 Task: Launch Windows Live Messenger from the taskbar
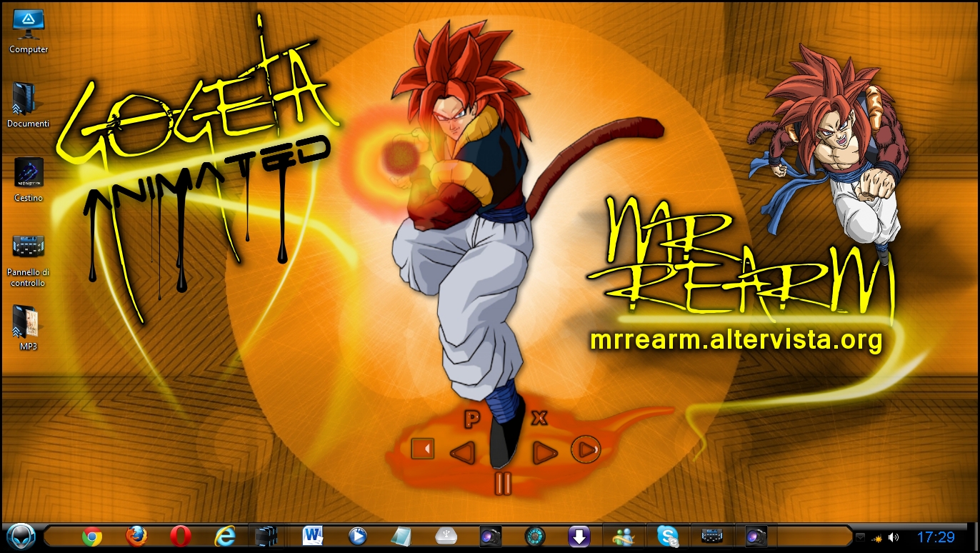tap(624, 537)
